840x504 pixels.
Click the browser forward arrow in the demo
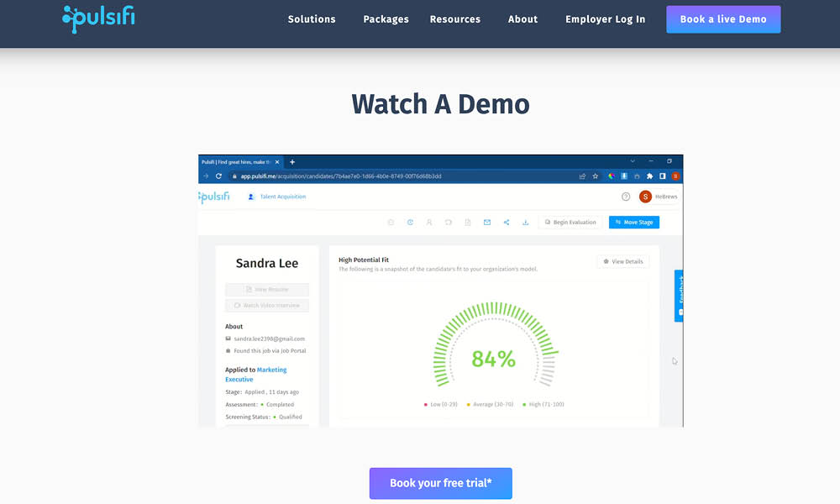(206, 176)
